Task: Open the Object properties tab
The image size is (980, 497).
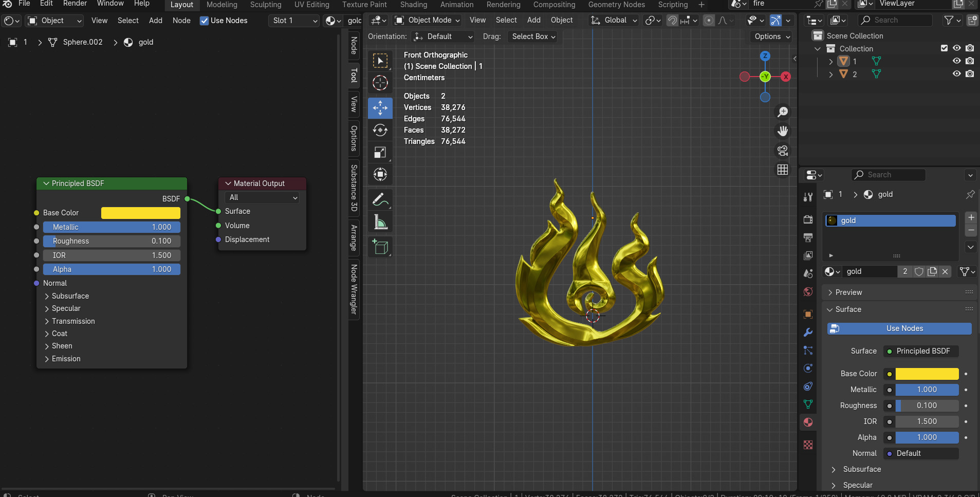Action: (x=808, y=314)
